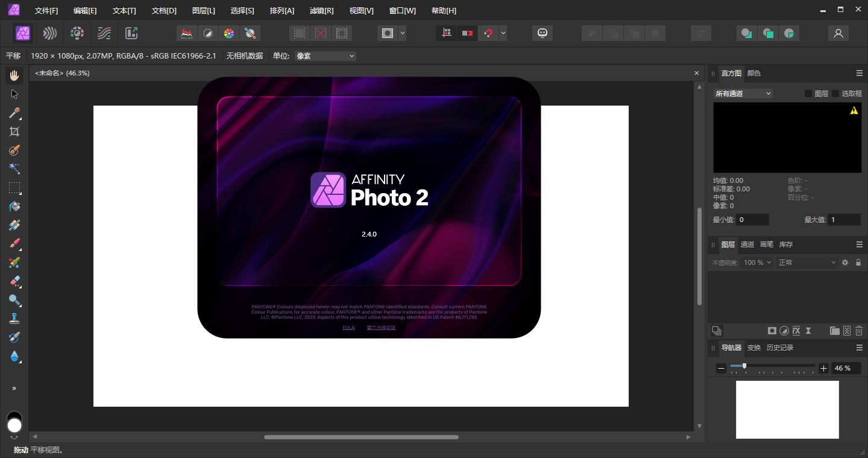Expand more tools chevron in toolbox
The height and width of the screenshot is (458, 868).
pyautogui.click(x=14, y=388)
